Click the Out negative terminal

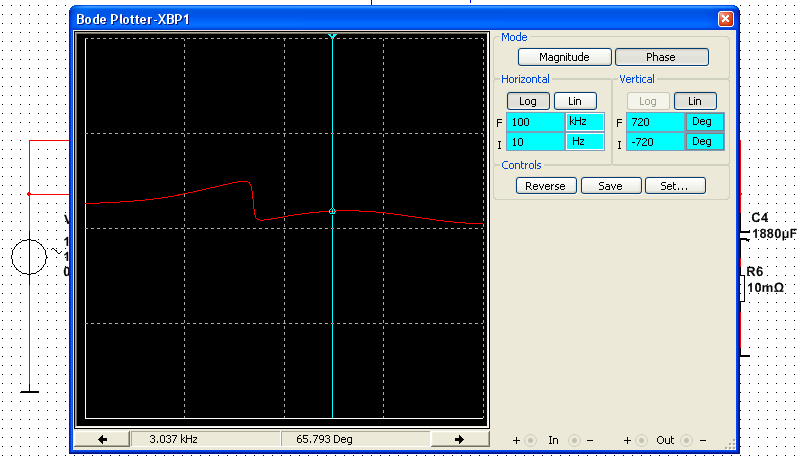coord(687,440)
